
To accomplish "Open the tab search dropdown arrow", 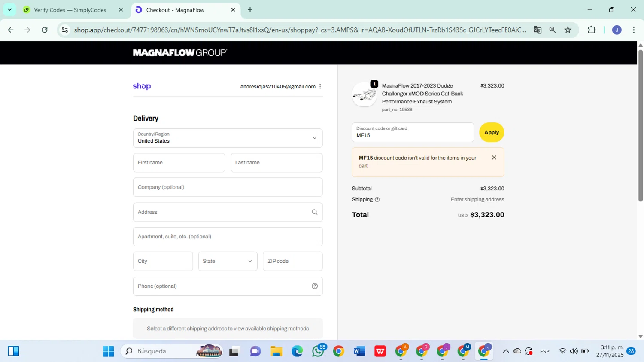I will click(9, 9).
